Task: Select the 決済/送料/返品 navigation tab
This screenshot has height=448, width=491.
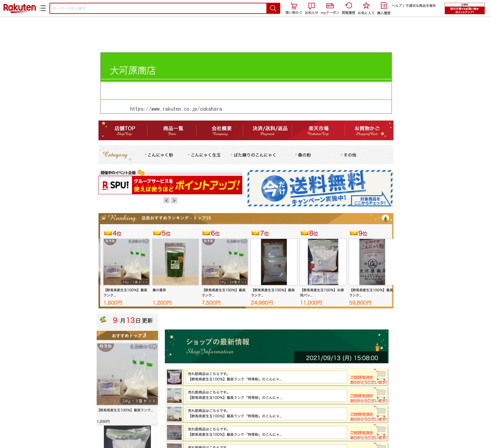Action: (270, 130)
